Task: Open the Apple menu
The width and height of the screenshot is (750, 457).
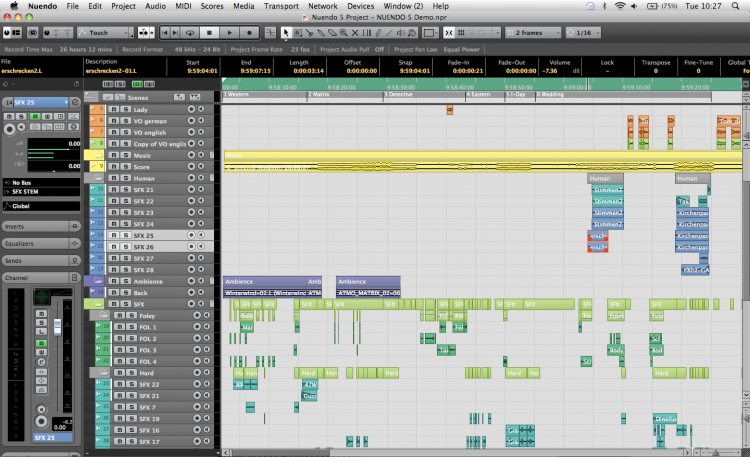Action: 14,6
